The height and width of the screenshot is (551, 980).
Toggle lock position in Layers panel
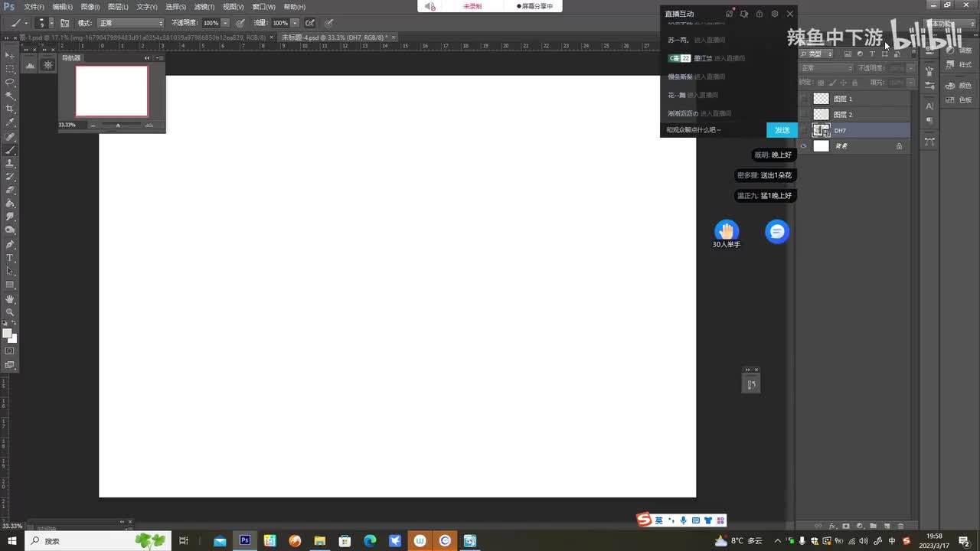(x=844, y=83)
